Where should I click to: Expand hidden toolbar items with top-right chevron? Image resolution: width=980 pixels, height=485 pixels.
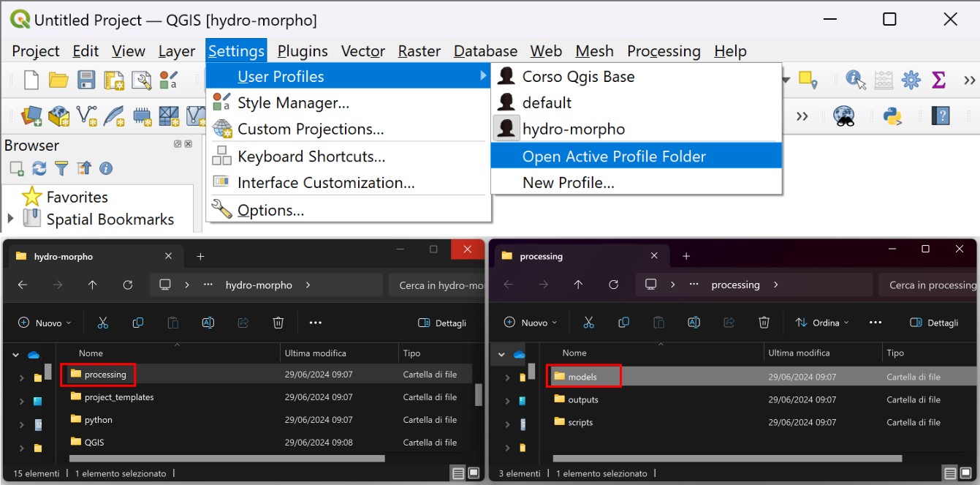969,80
